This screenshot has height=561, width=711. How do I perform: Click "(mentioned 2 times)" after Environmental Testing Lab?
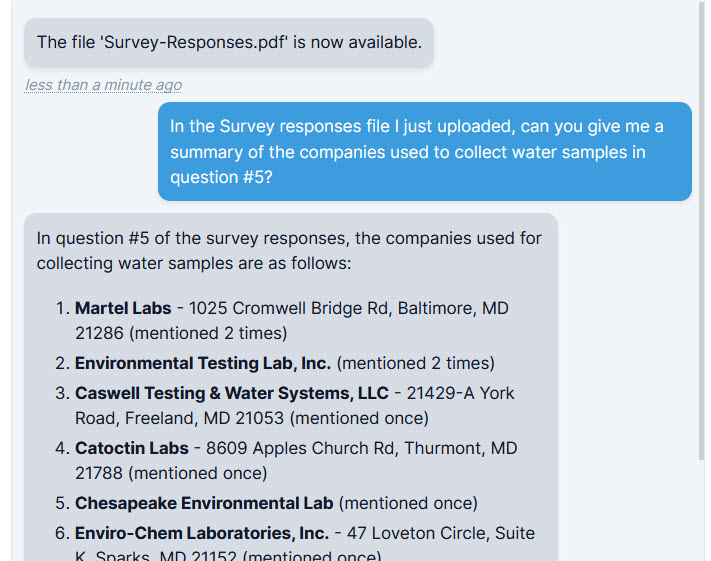pos(415,363)
